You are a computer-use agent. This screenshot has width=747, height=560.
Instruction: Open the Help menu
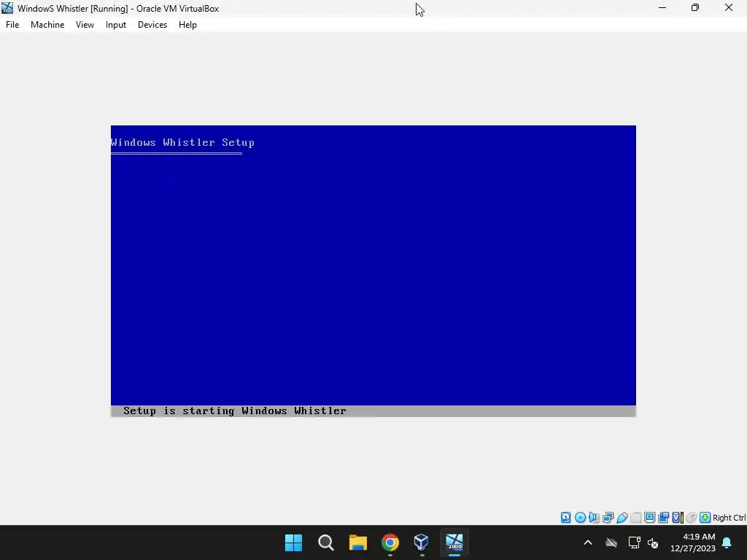pos(187,25)
